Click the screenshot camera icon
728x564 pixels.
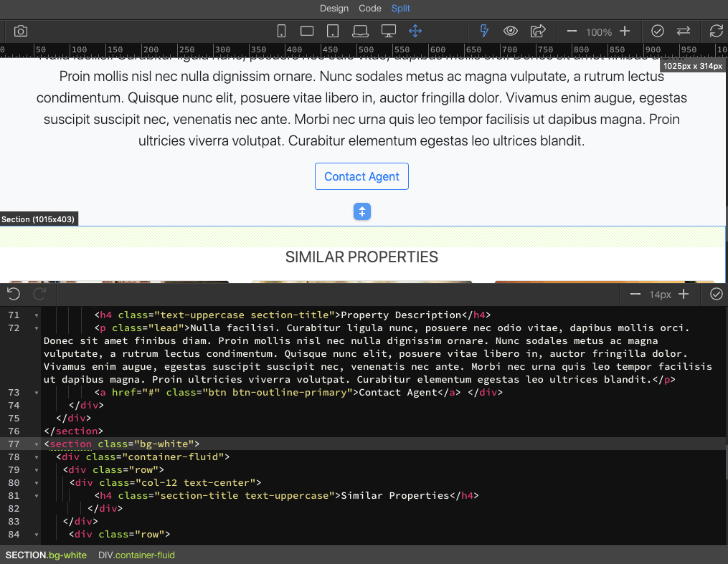tap(20, 31)
